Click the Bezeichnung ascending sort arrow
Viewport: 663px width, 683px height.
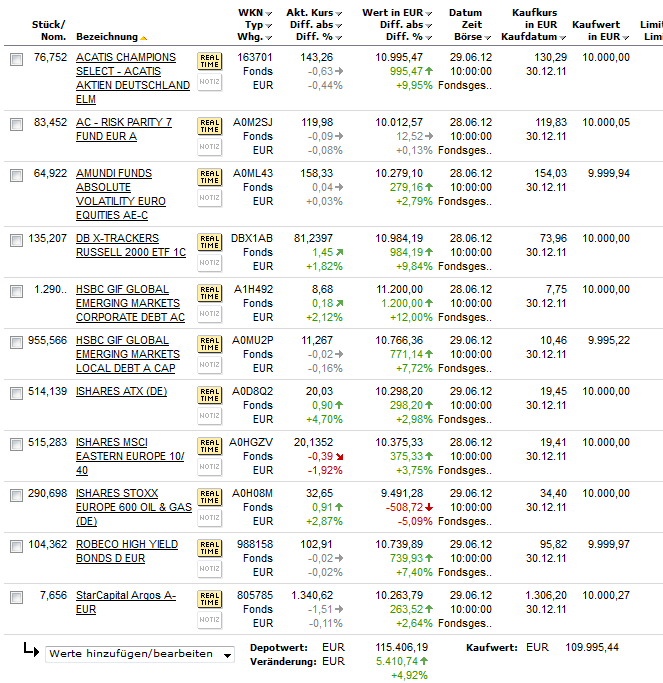coord(143,38)
